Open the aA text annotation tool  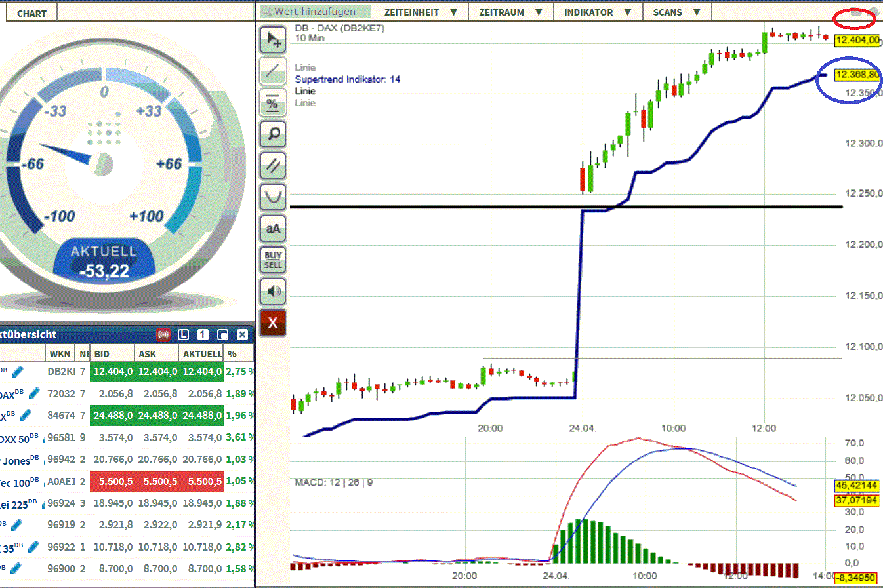pyautogui.click(x=272, y=228)
